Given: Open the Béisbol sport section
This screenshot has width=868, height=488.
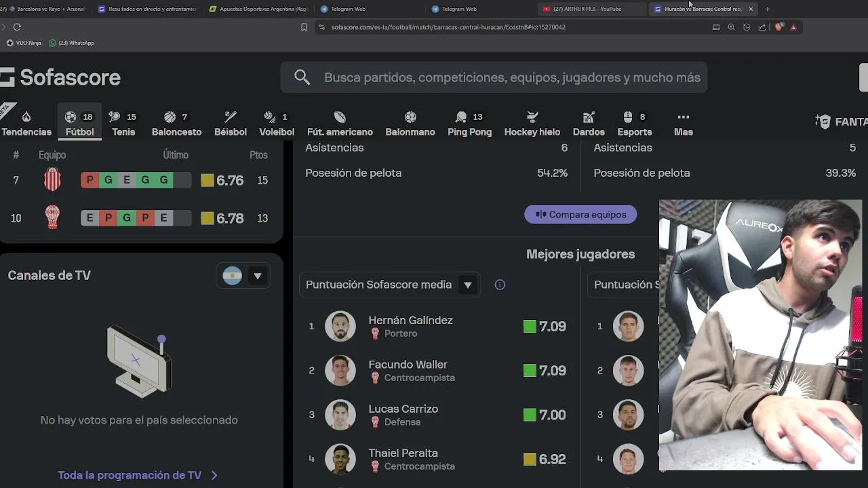Looking at the screenshot, I should 231,124.
